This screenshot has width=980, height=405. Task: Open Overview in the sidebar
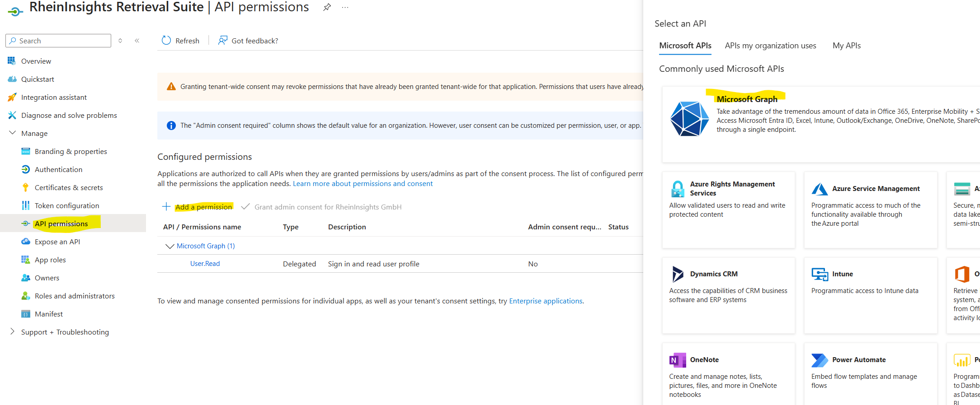[x=36, y=61]
